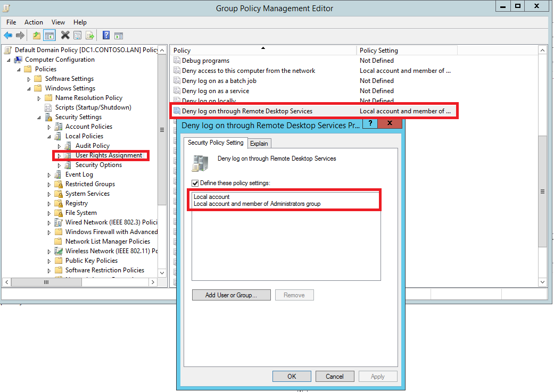Click the Delete X toolbar icon
The width and height of the screenshot is (554, 392).
coord(65,36)
